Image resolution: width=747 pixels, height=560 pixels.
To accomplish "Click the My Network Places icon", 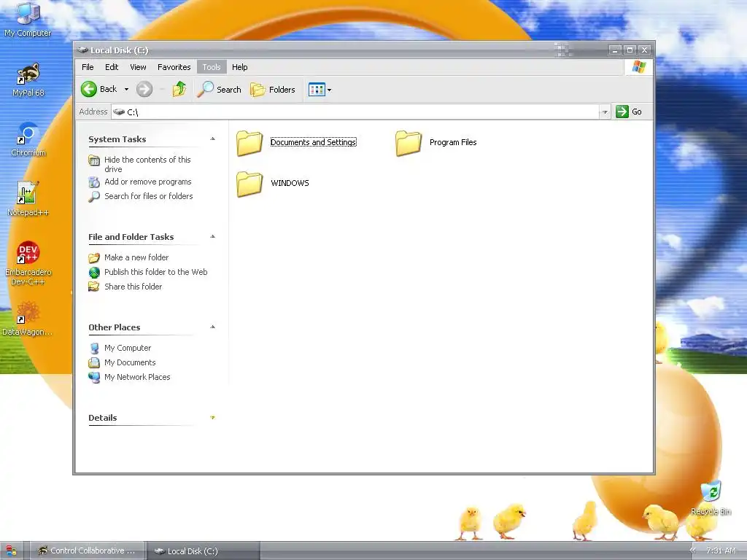I will click(94, 377).
